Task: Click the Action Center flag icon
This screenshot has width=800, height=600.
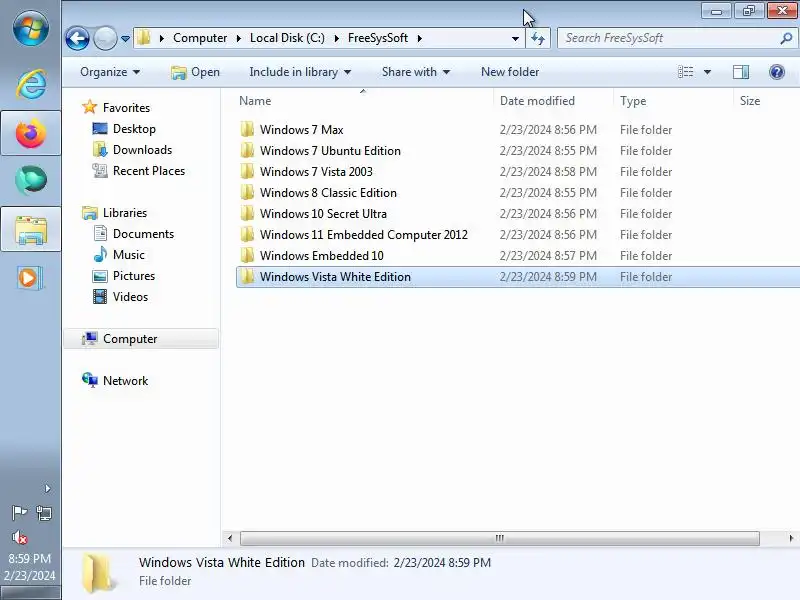Action: point(19,513)
